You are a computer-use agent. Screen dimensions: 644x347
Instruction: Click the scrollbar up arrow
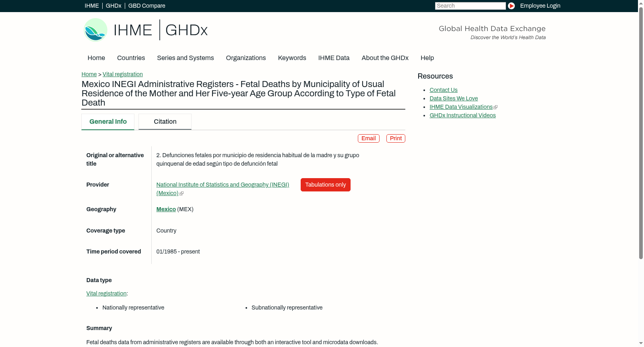coord(641,3)
